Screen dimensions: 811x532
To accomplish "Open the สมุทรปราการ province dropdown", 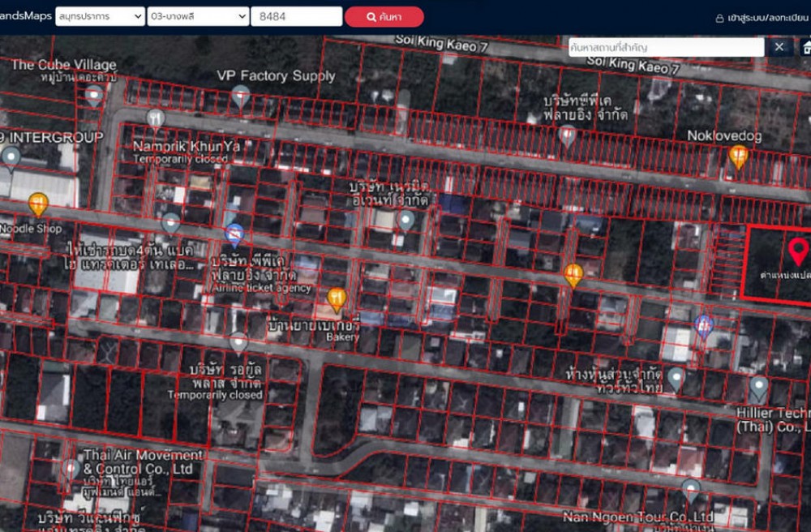I will click(100, 16).
